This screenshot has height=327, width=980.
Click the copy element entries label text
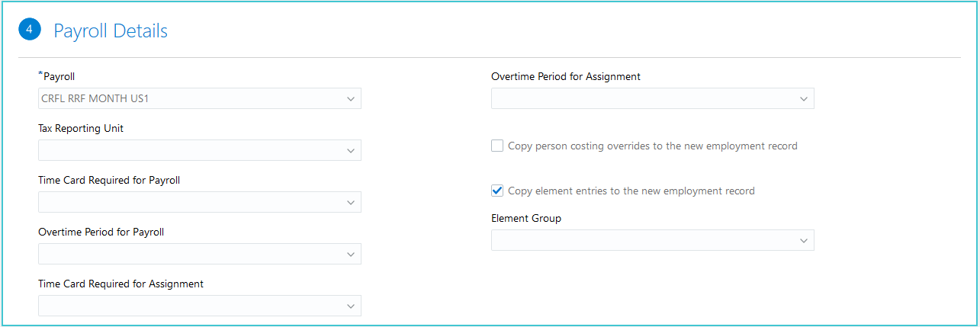pyautogui.click(x=631, y=191)
